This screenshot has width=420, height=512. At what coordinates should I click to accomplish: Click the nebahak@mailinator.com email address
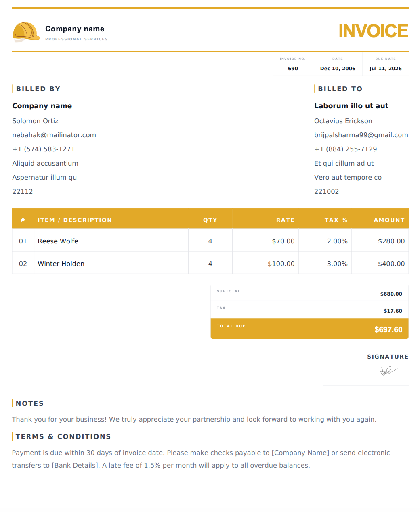click(x=54, y=135)
